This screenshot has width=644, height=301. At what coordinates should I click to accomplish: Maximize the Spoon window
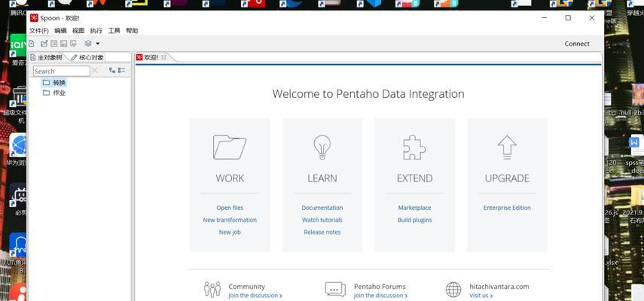tap(568, 18)
